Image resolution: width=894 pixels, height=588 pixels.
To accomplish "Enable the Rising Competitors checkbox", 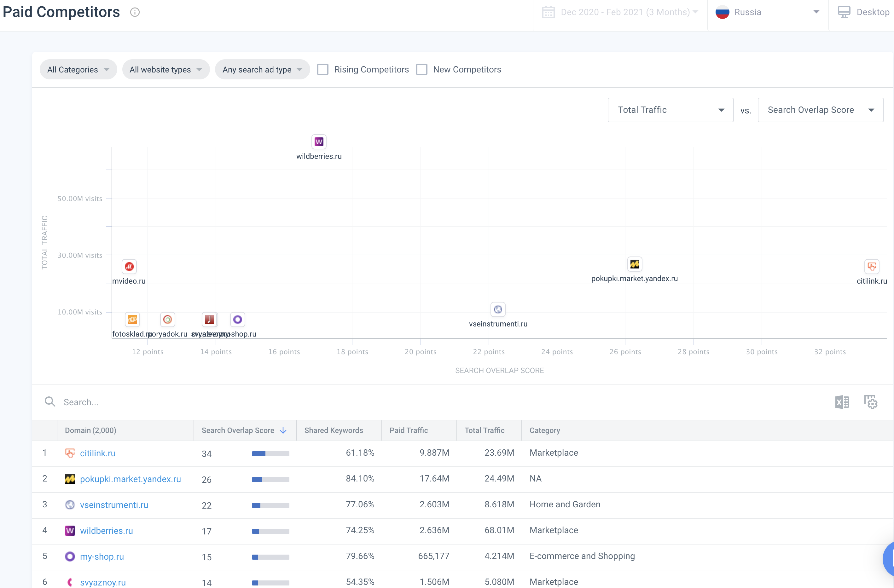I will [323, 69].
